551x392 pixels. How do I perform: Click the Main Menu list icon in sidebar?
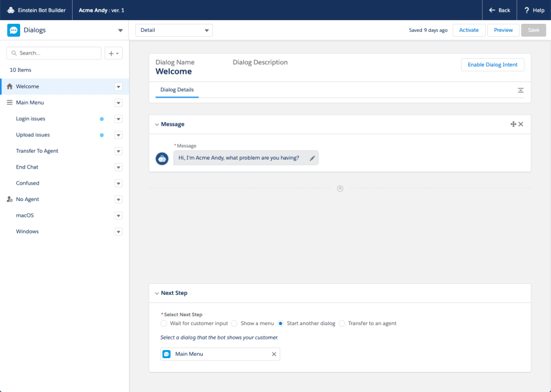point(9,103)
